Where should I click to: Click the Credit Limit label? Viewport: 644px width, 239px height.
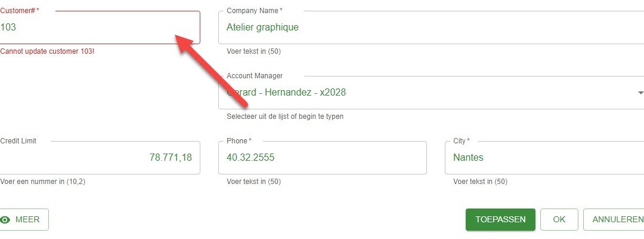[18, 140]
